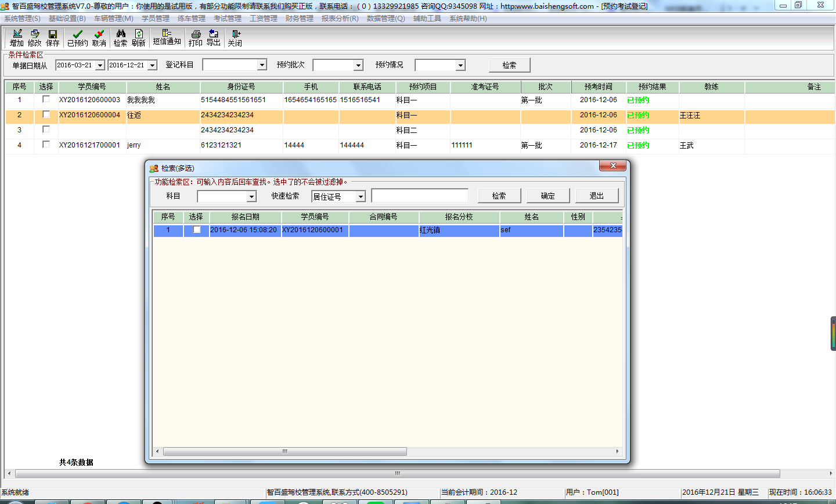
Task: Click 学员编号 column header in main table
Action: point(92,87)
